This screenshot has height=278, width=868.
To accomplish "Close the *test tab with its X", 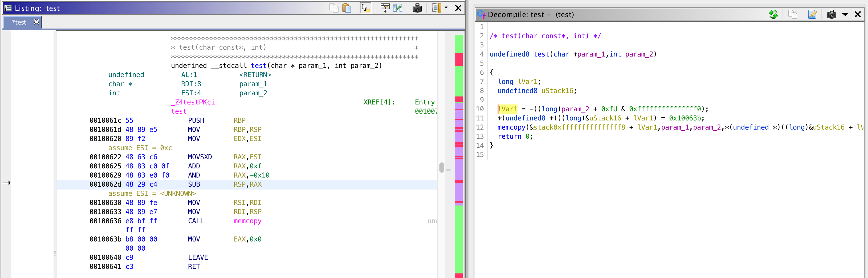I will tap(36, 22).
